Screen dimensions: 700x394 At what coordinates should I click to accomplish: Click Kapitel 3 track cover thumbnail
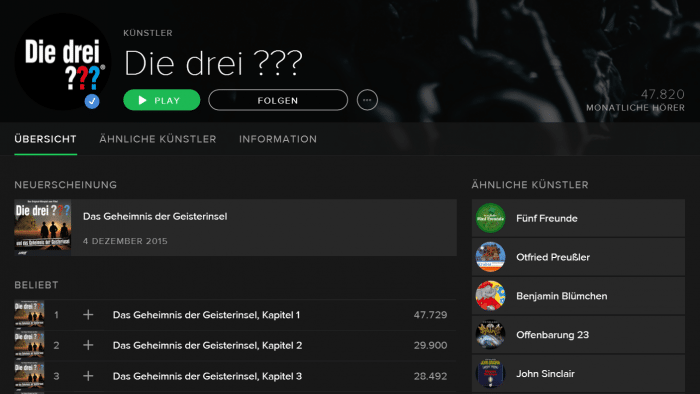29,376
